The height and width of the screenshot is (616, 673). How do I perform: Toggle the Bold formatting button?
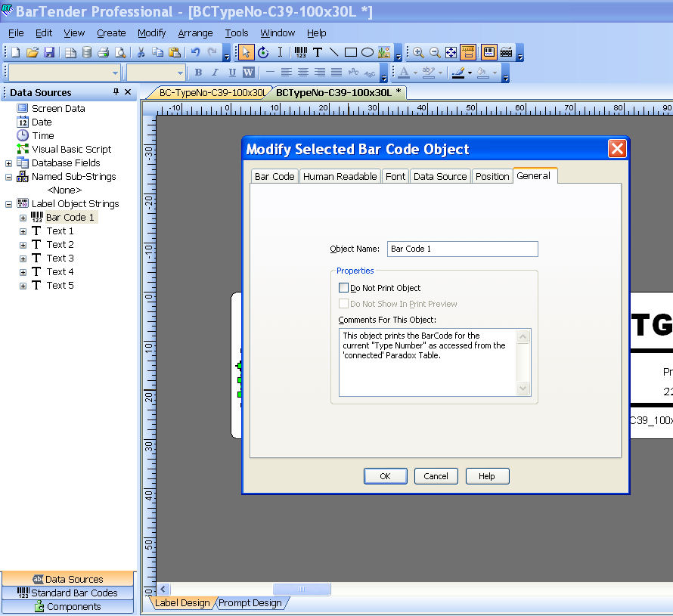point(198,73)
